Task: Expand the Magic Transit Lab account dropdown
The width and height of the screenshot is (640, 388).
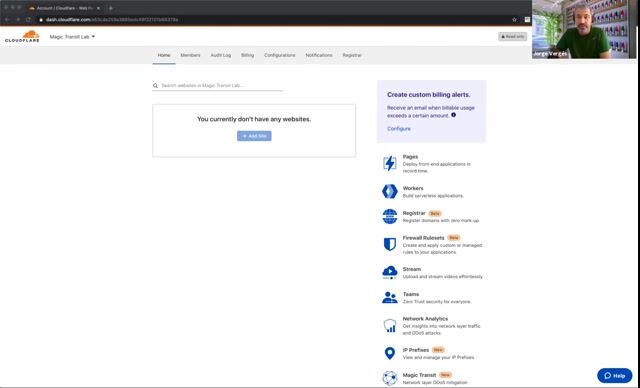Action: point(72,37)
